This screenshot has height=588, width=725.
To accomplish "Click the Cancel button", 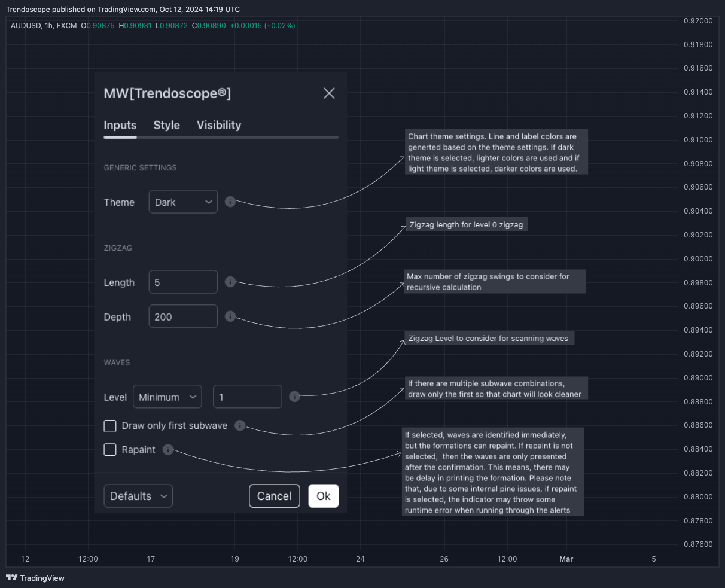I will point(275,496).
